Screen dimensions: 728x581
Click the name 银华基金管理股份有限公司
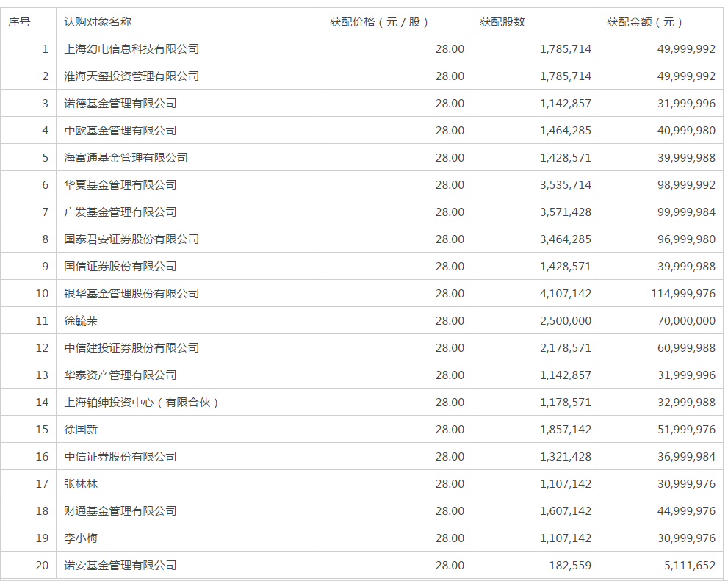tap(131, 293)
